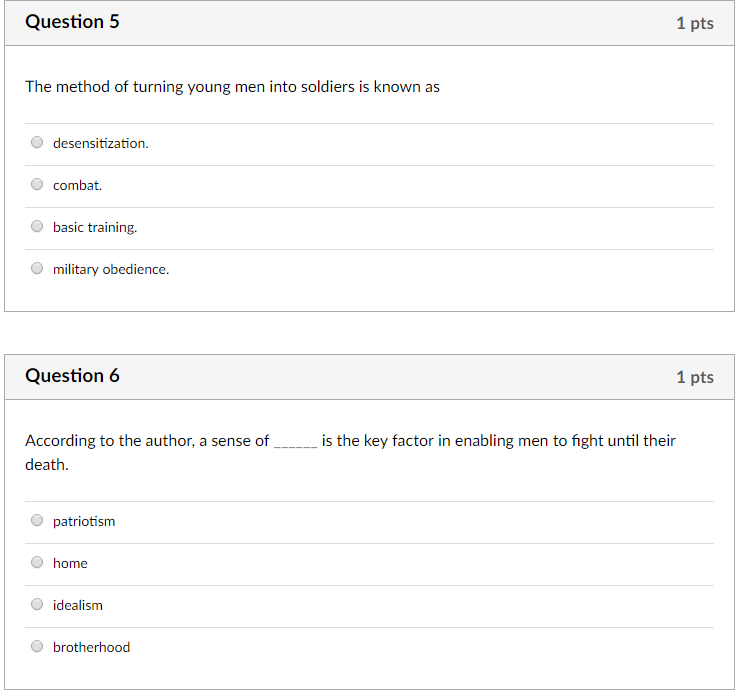Image resolution: width=739 pixels, height=690 pixels.
Task: Click the desensitization answer label
Action: [x=100, y=143]
